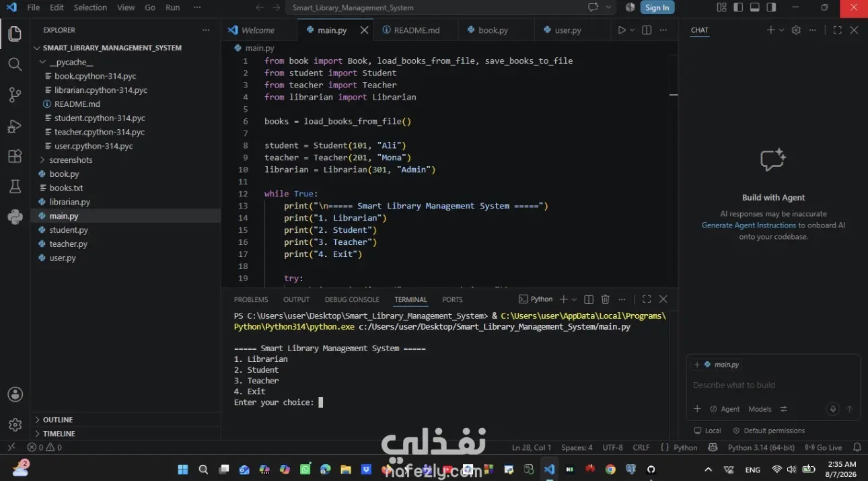868x481 pixels.
Task: Open chat settings gear icon
Action: pyautogui.click(x=797, y=30)
